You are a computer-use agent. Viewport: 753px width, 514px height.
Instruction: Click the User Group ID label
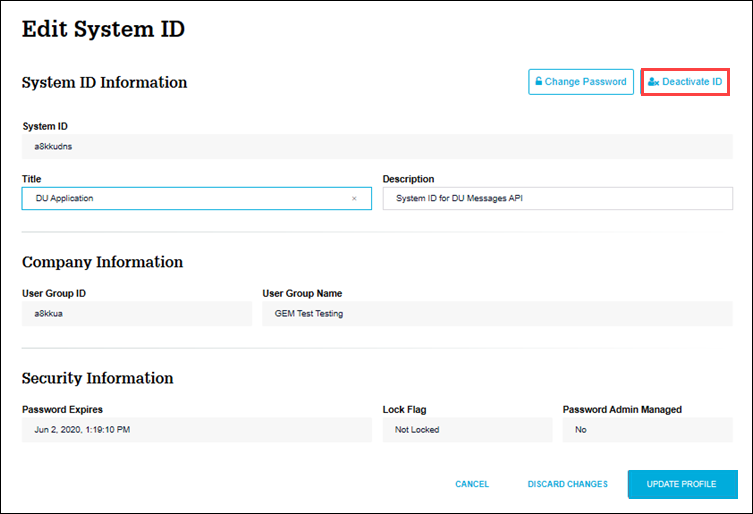pos(54,294)
